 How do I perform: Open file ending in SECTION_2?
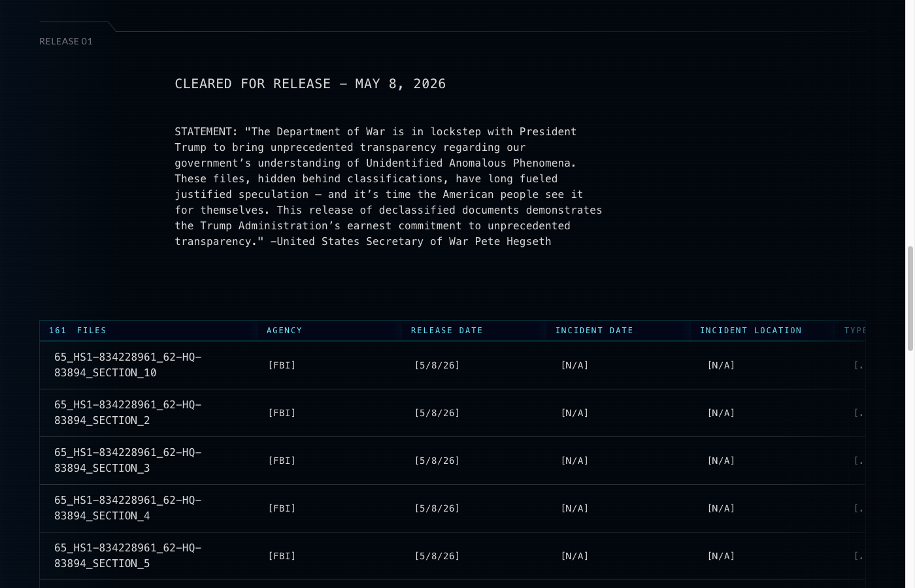[128, 413]
